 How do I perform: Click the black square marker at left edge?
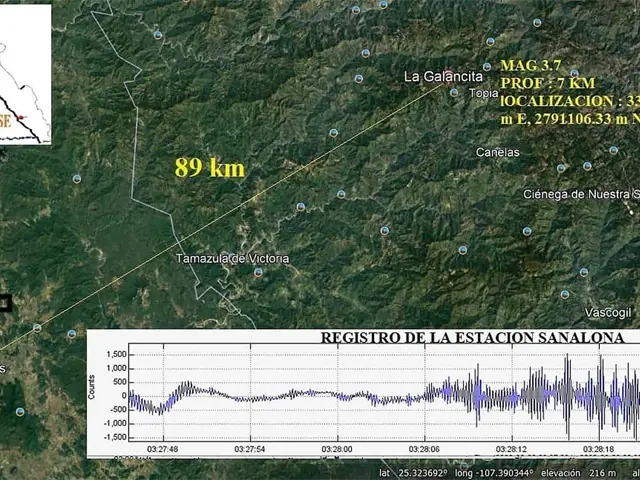pyautogui.click(x=4, y=301)
